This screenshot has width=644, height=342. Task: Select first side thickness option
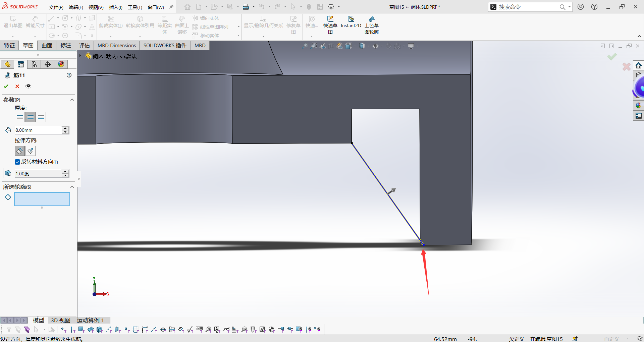[x=20, y=117]
